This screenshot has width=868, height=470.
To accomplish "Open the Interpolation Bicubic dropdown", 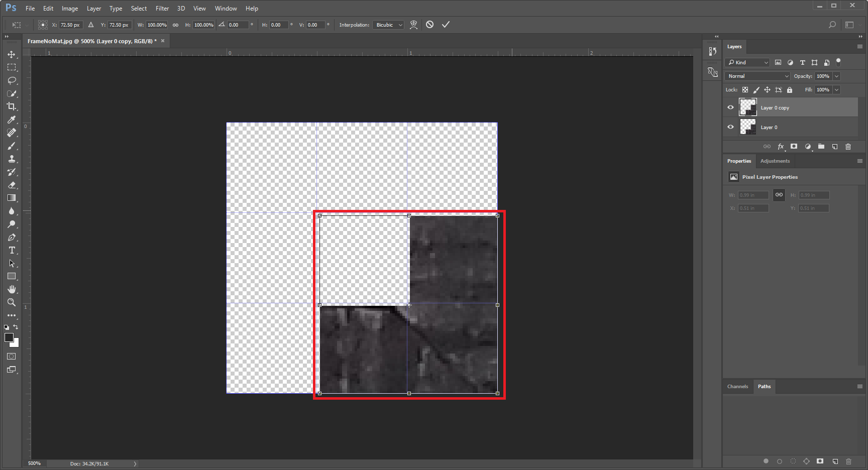I will pyautogui.click(x=388, y=25).
